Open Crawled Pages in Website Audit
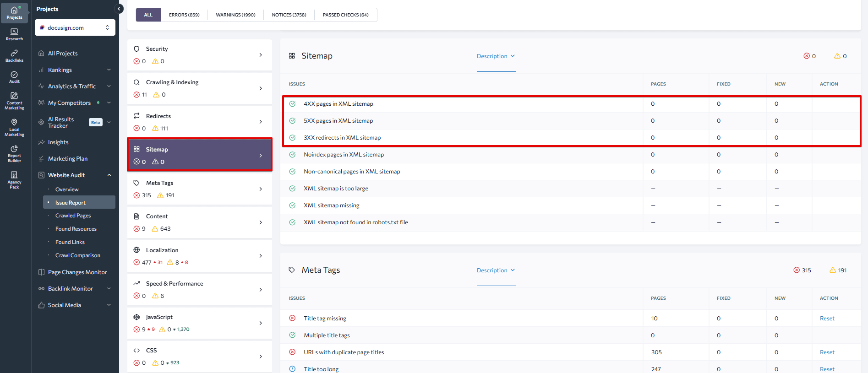This screenshot has height=373, width=868. [x=73, y=216]
